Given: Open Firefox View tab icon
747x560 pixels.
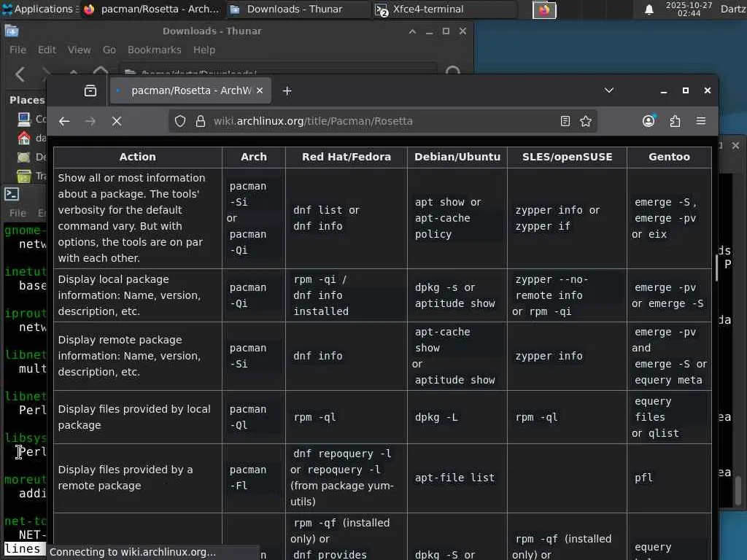Looking at the screenshot, I should pyautogui.click(x=90, y=90).
